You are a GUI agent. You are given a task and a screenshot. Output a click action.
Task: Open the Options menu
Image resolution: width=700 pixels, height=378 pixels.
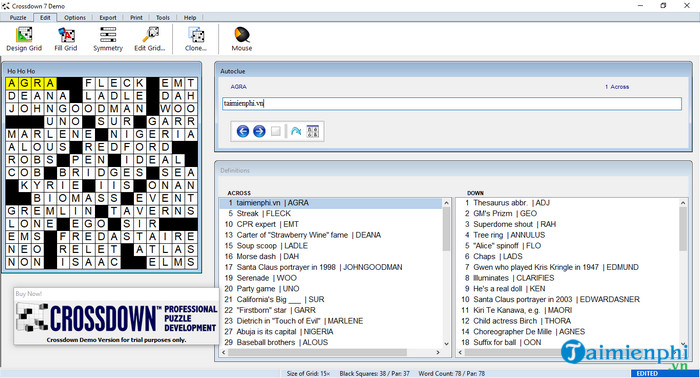click(75, 17)
